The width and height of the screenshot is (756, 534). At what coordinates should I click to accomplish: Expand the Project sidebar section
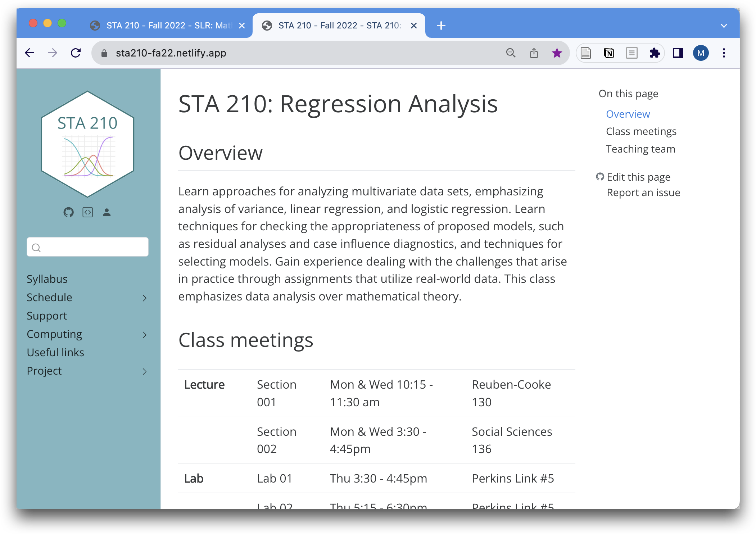144,371
